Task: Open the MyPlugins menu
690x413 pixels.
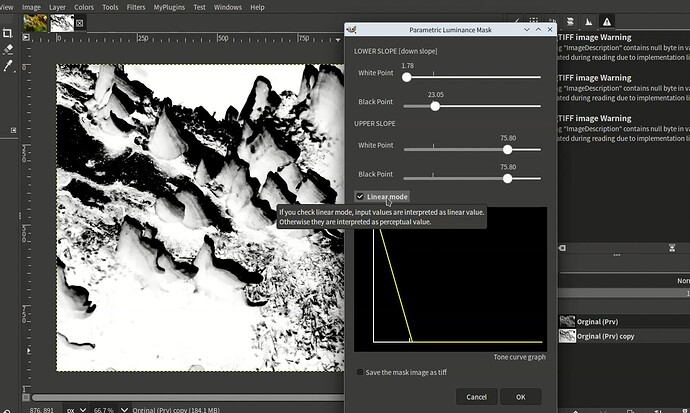Action: [169, 7]
